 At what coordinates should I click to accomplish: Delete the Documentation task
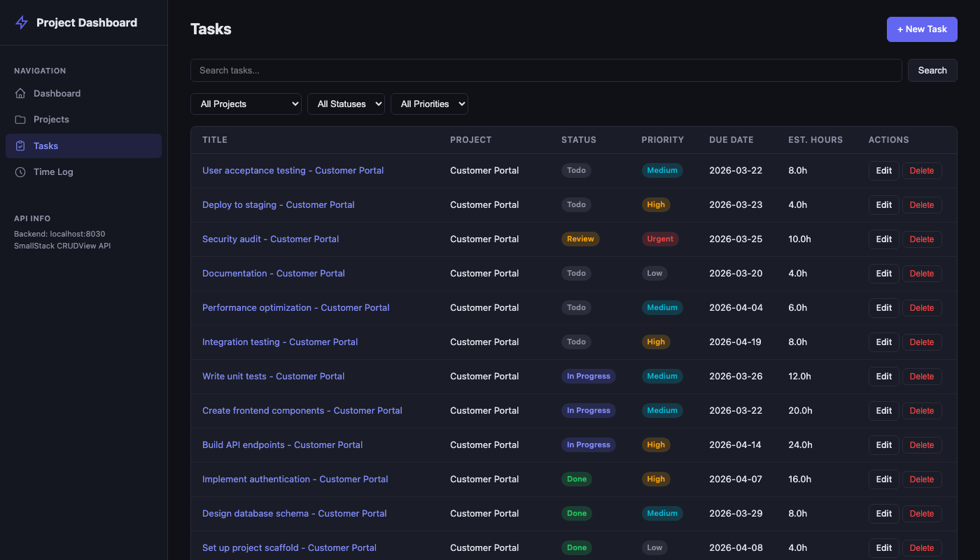[922, 273]
